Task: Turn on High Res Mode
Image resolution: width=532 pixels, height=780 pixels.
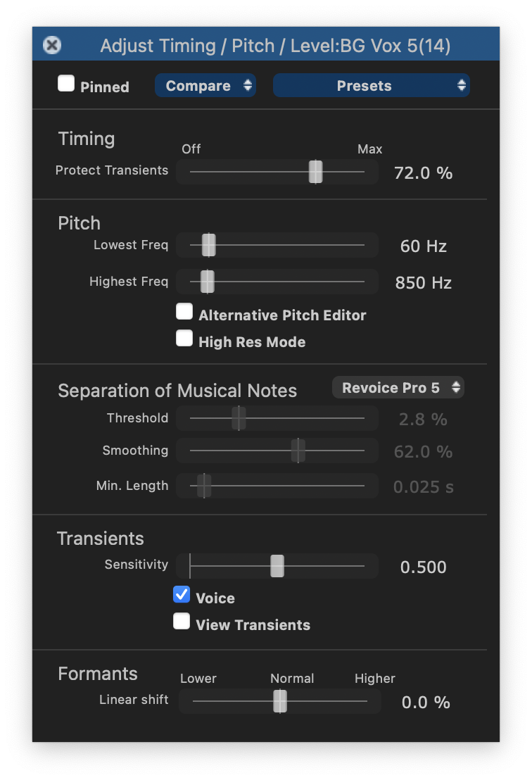Action: coord(184,339)
